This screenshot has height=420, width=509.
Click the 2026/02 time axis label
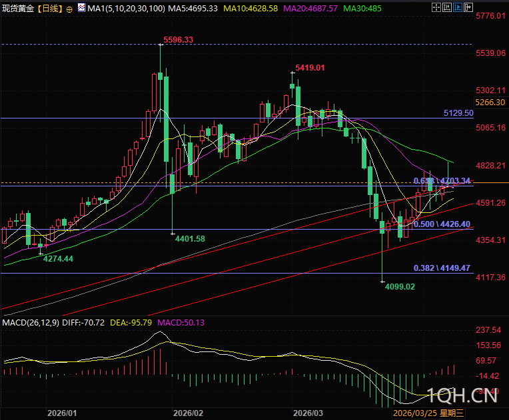coord(189,413)
